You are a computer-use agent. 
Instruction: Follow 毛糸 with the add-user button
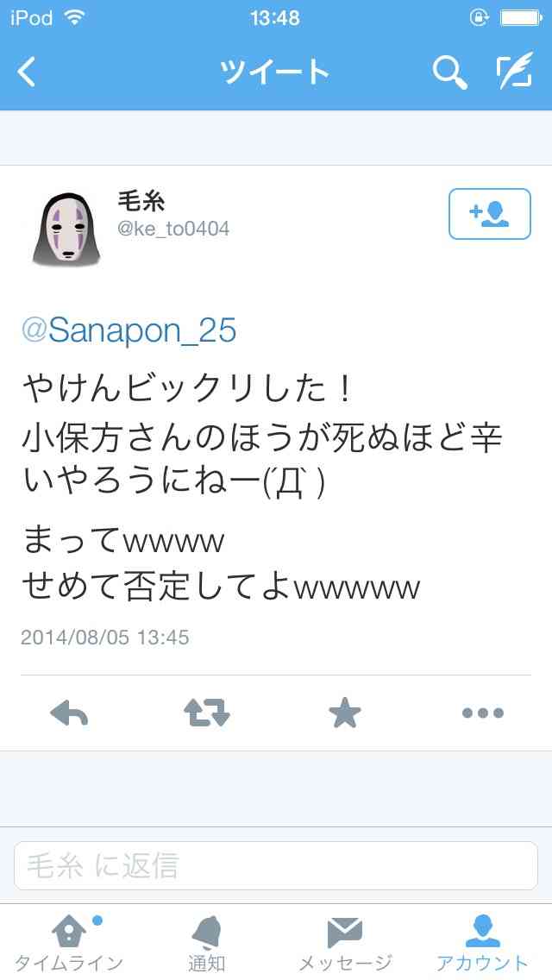[x=490, y=214]
